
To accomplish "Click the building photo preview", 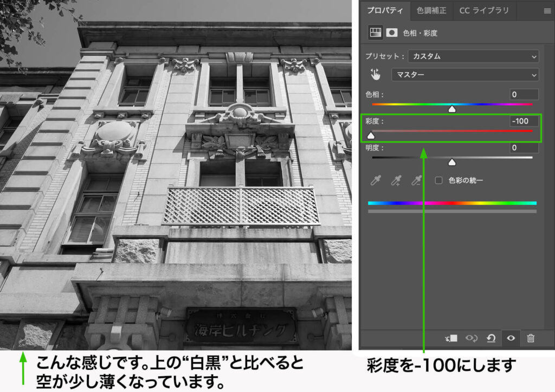I will [176, 175].
